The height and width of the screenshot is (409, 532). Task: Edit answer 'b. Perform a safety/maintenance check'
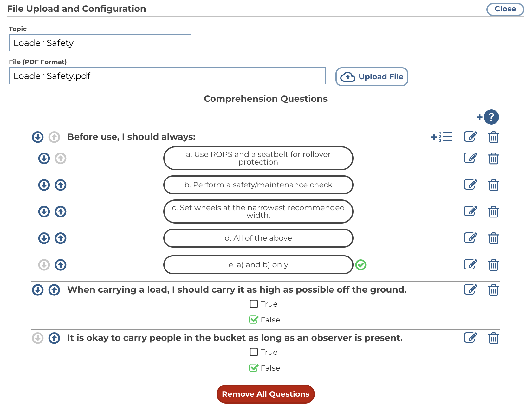click(x=470, y=185)
